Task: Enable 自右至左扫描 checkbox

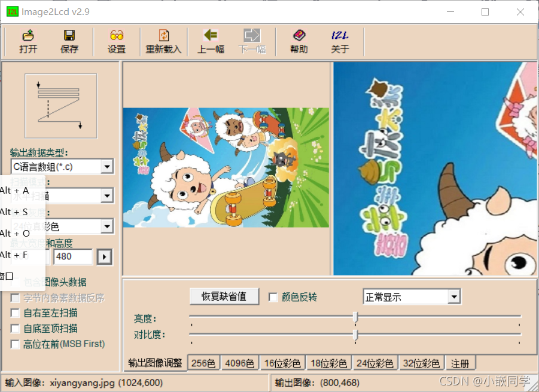Action: pos(15,313)
